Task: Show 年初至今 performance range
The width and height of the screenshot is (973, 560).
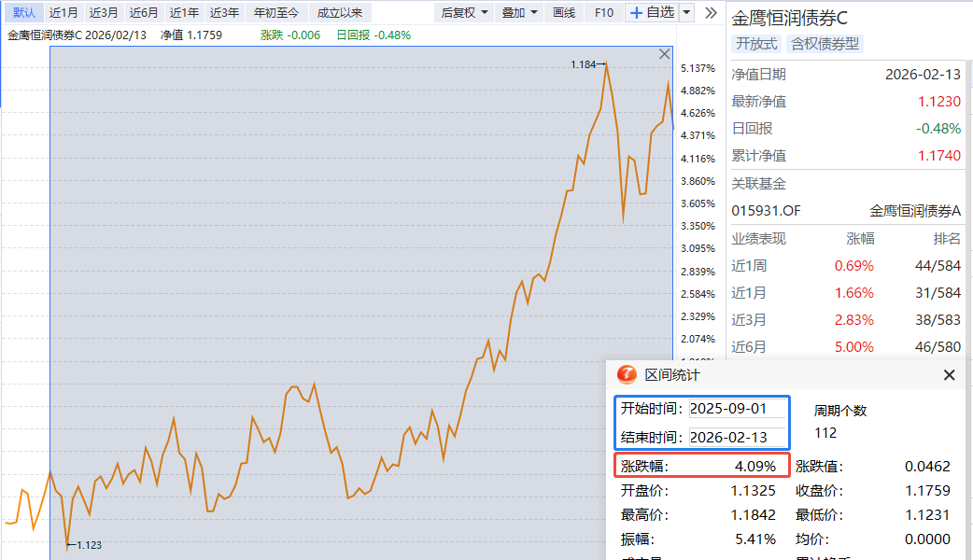Action: (277, 13)
